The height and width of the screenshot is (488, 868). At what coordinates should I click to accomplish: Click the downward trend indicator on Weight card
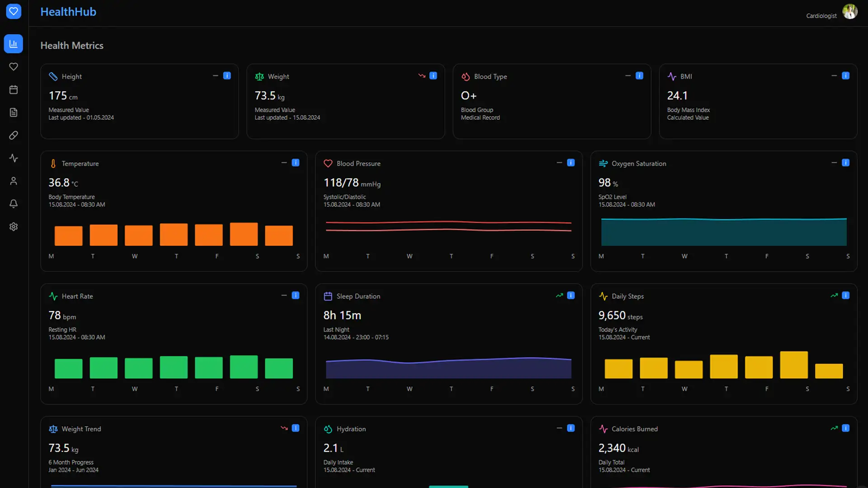point(422,76)
